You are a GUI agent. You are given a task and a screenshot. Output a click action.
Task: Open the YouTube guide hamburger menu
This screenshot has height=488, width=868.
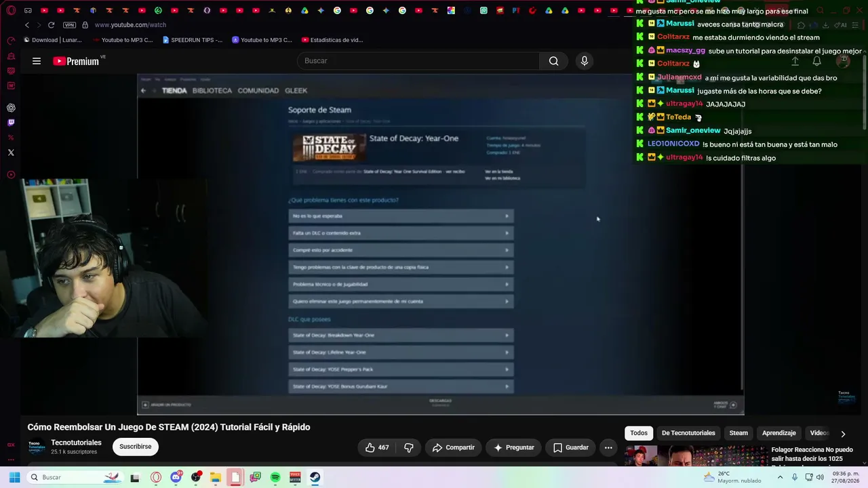pos(37,61)
